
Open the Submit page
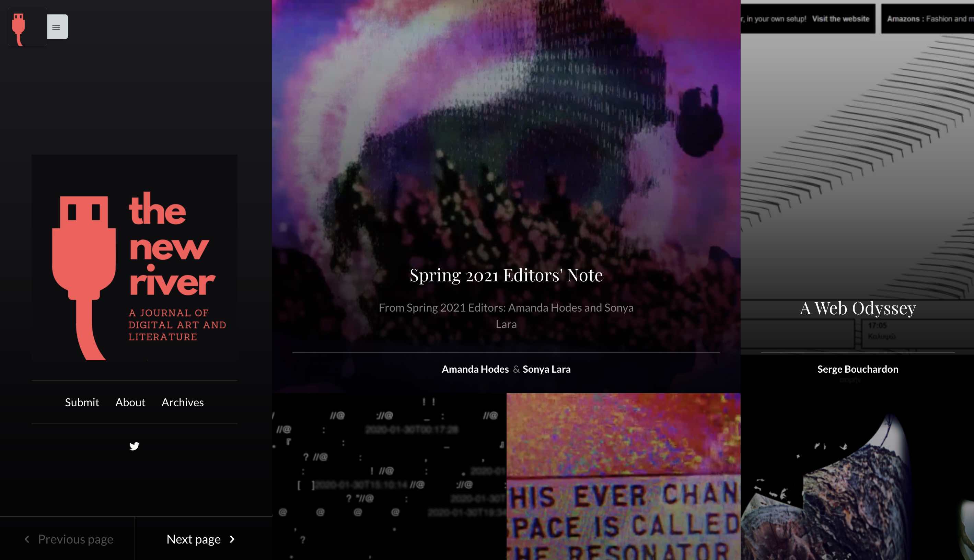tap(82, 402)
